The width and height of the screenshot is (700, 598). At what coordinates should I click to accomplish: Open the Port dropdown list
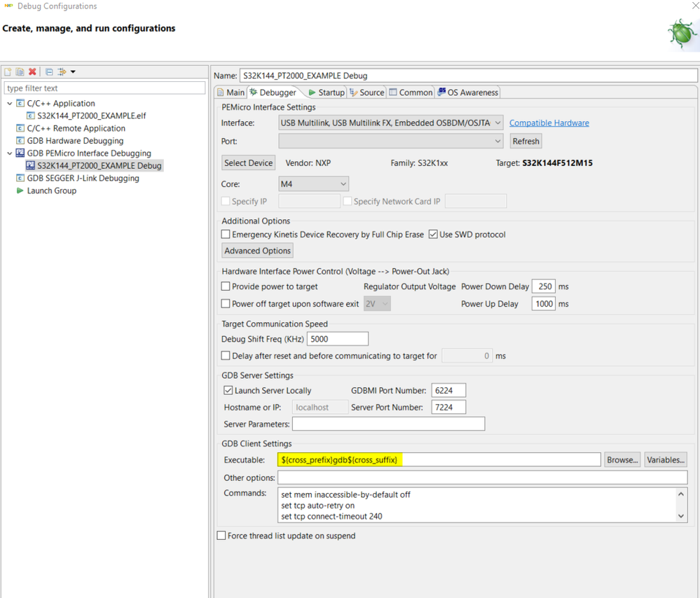tap(390, 141)
